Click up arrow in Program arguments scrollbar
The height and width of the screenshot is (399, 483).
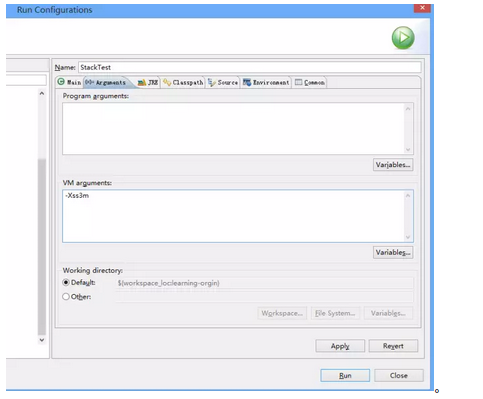point(408,109)
